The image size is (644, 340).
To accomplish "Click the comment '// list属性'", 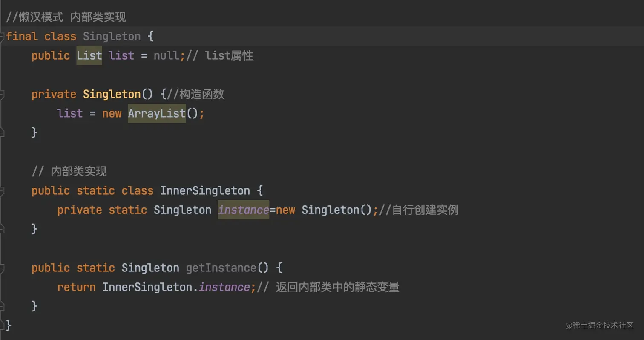I will point(219,56).
